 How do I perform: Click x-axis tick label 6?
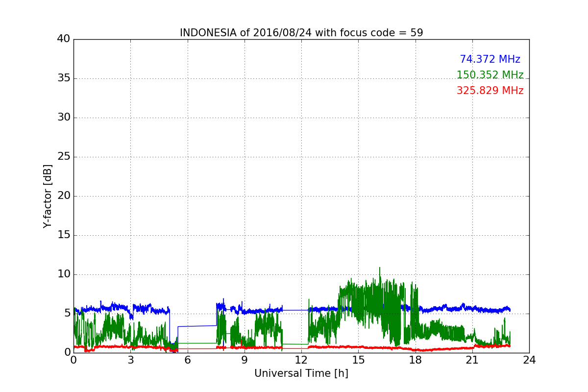click(187, 360)
